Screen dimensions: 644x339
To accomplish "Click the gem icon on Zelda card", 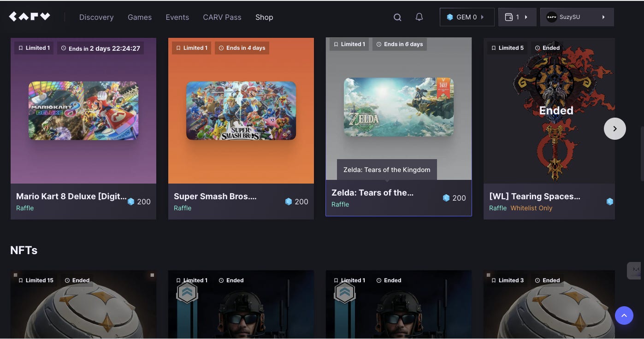I will coord(446,198).
